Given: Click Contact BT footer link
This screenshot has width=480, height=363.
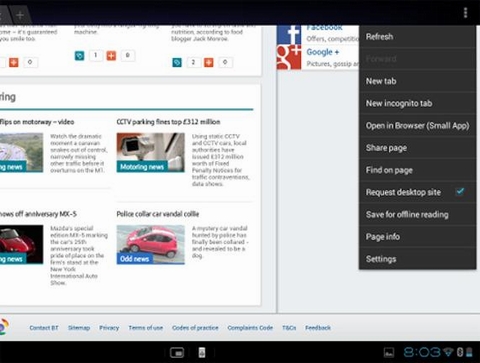Looking at the screenshot, I should tap(44, 328).
